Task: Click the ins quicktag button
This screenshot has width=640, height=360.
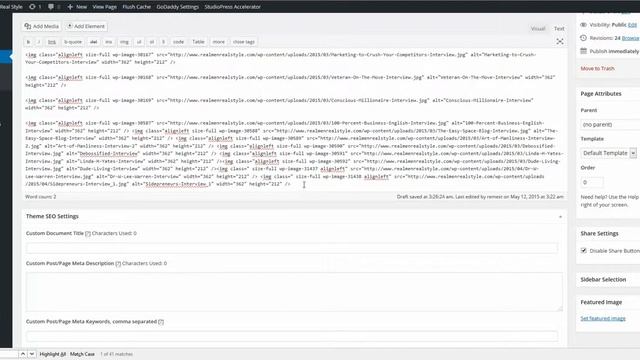Action: click(109, 42)
